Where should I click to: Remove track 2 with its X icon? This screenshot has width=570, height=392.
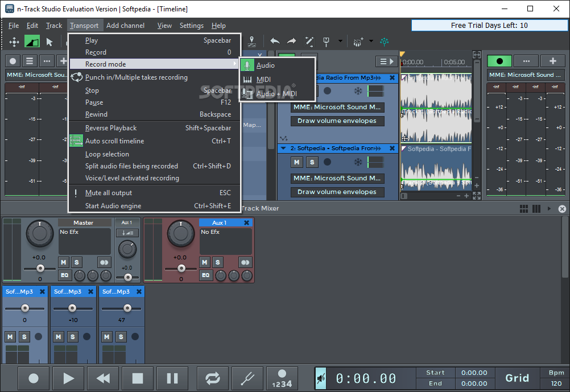coord(392,148)
